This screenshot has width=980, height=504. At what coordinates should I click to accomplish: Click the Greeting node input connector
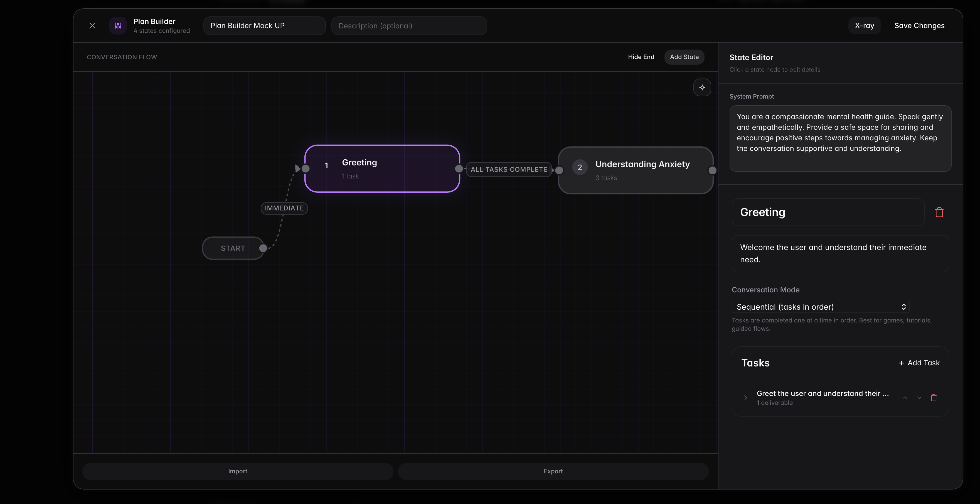306,169
